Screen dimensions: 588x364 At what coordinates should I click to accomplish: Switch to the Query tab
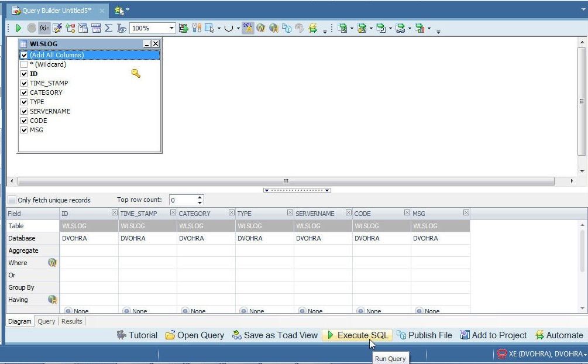(x=46, y=321)
